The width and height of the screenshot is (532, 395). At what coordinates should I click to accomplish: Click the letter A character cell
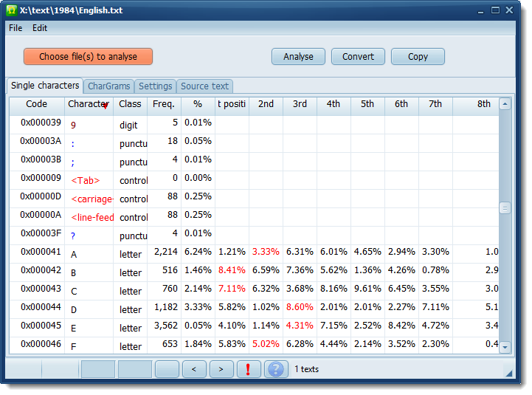(x=89, y=254)
